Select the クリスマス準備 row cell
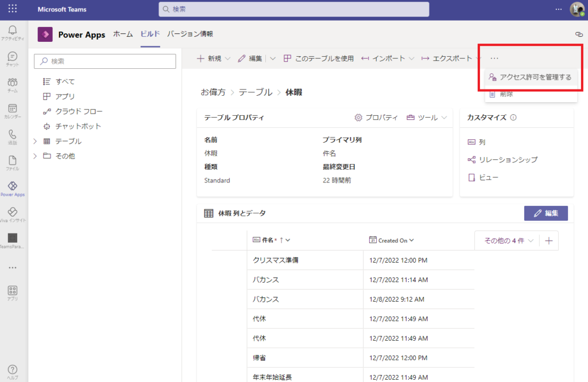Screen dimensions: 588x382 (305, 260)
